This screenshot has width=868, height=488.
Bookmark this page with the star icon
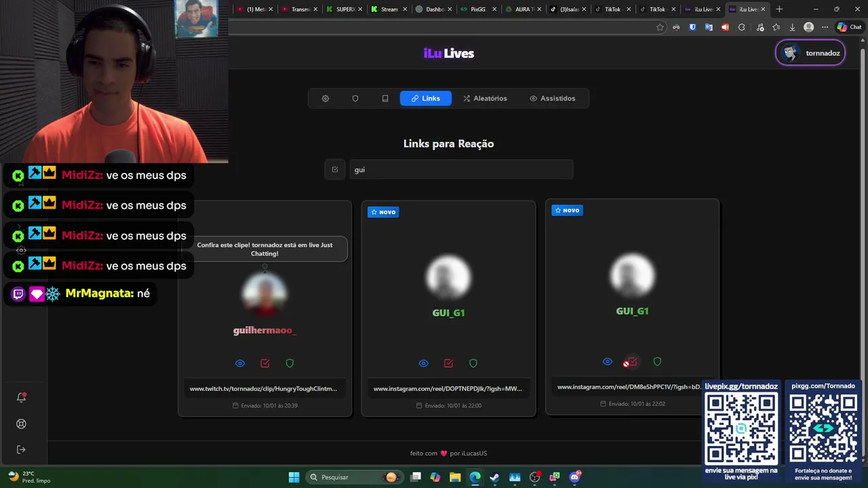[660, 27]
